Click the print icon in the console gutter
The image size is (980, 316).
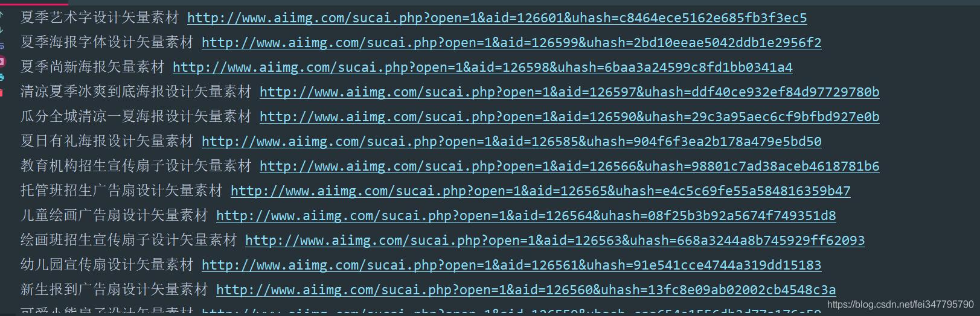2,77
